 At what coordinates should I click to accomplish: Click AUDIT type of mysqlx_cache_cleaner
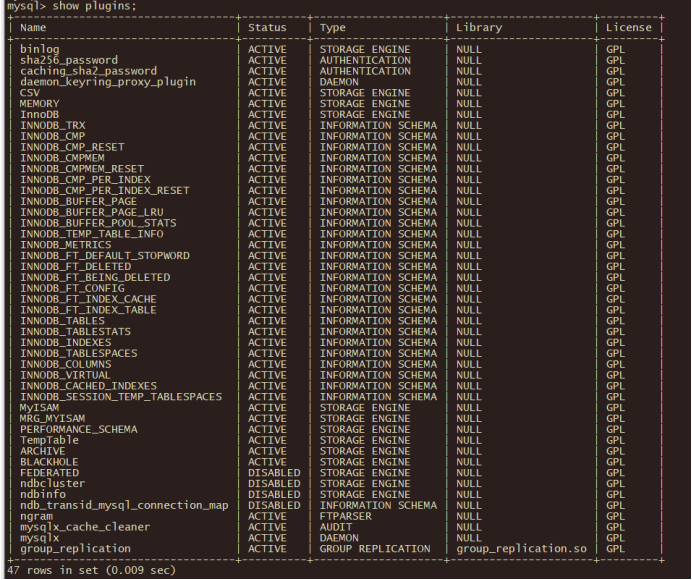coord(336,527)
